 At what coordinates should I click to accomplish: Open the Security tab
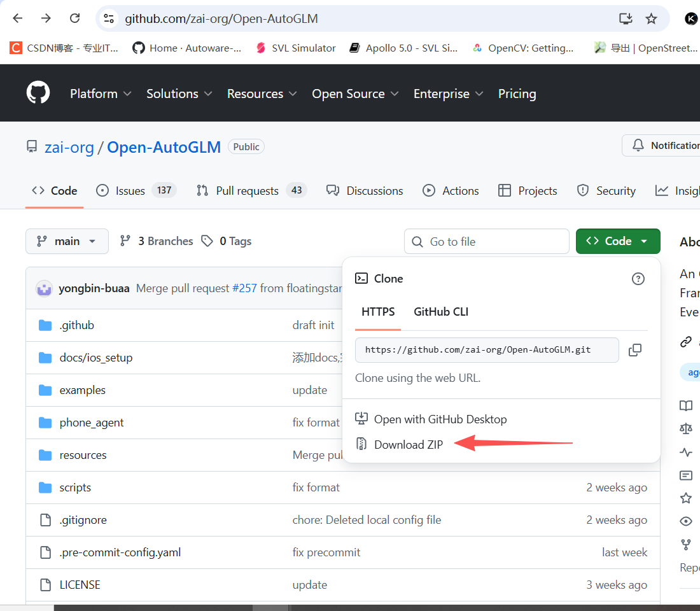pos(606,191)
